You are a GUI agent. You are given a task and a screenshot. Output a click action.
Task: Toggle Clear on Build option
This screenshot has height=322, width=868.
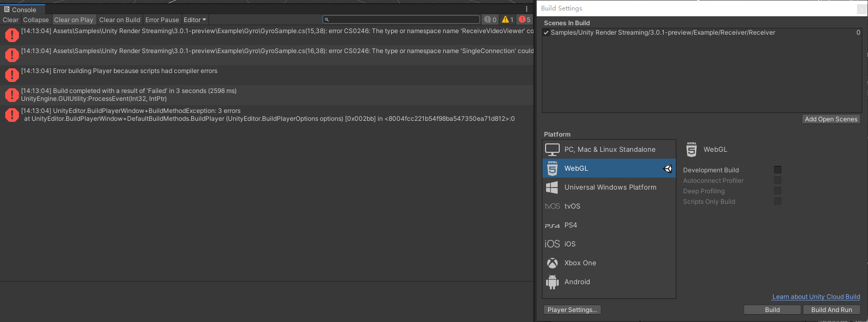120,20
